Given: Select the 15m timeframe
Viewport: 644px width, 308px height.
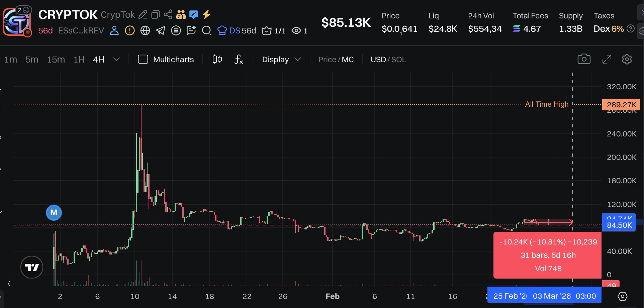Looking at the screenshot, I should (x=56, y=60).
